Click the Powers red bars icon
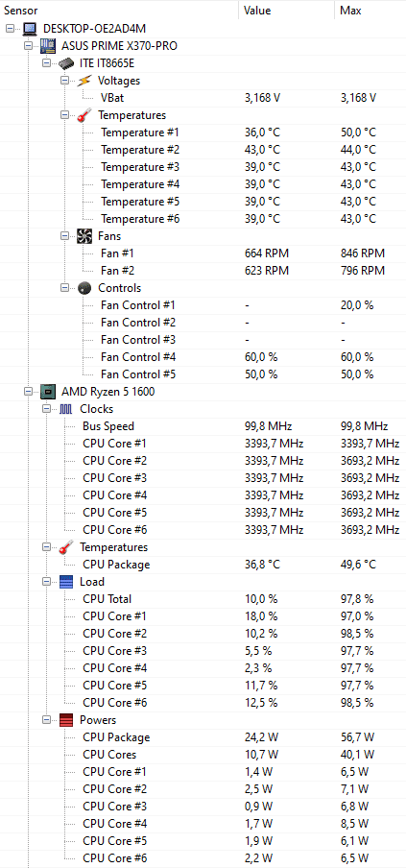The width and height of the screenshot is (406, 868). (x=66, y=719)
